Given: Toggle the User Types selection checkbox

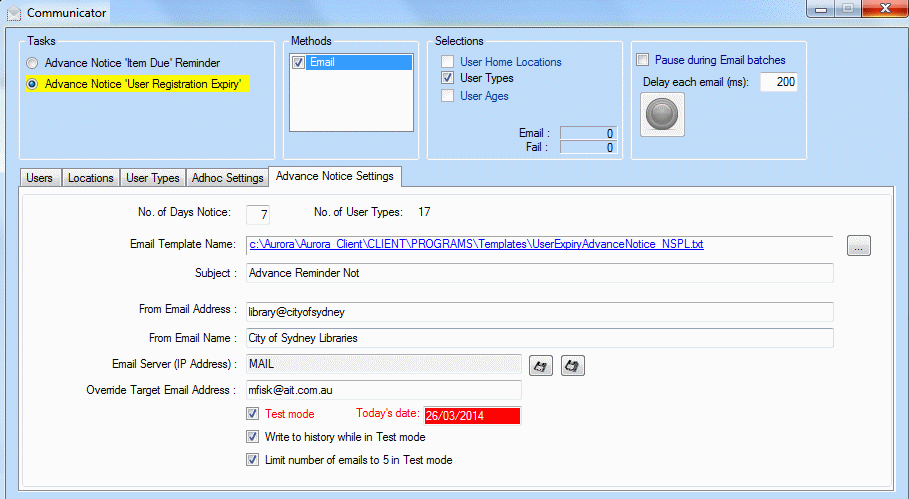Looking at the screenshot, I should coord(447,78).
